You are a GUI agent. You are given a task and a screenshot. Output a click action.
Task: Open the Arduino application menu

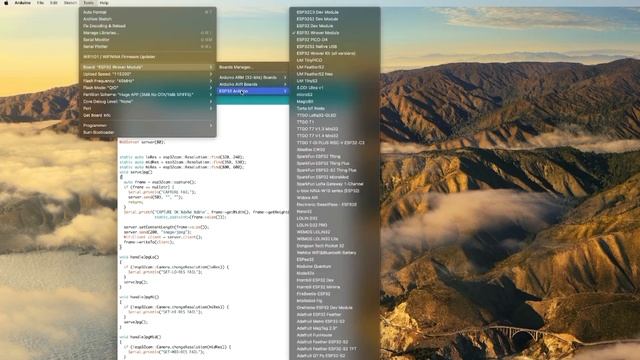[23, 3]
